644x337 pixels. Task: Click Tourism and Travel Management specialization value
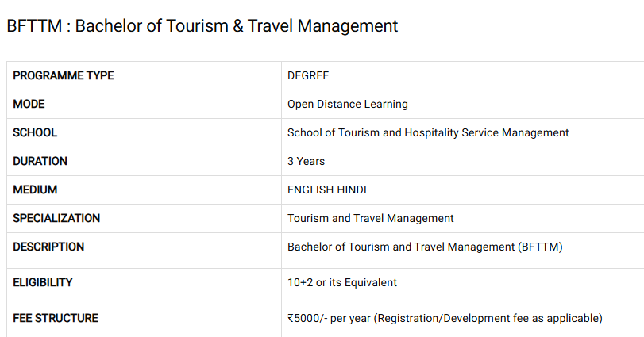click(x=371, y=219)
